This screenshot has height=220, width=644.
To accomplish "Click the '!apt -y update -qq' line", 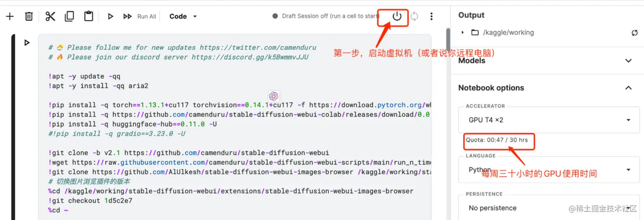I will pyautogui.click(x=84, y=76).
